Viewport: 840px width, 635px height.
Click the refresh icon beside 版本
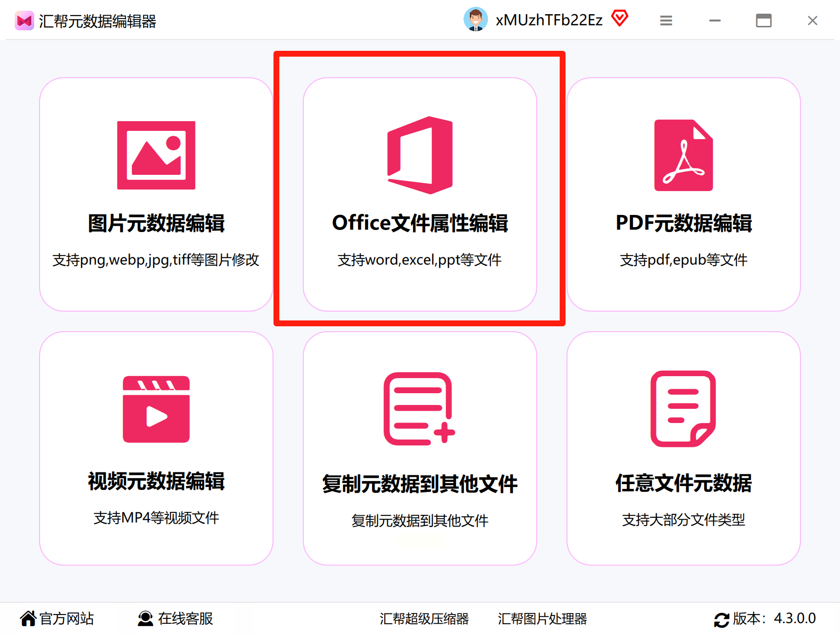(x=722, y=619)
